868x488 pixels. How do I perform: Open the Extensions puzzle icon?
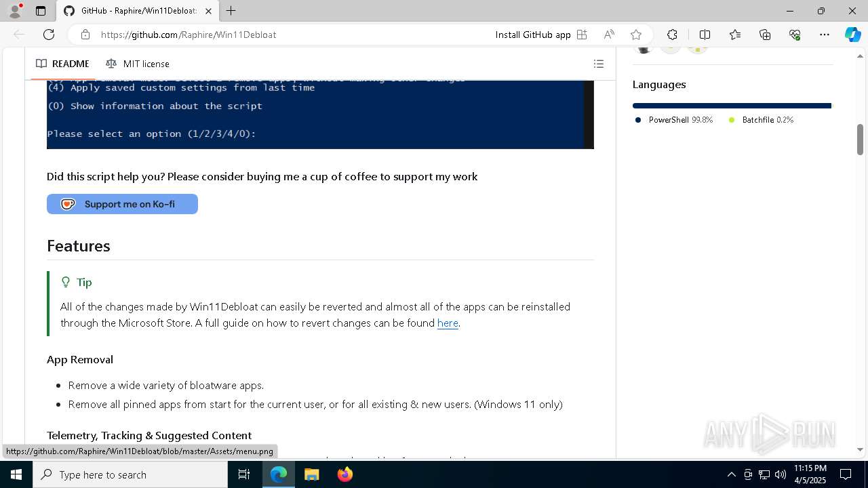672,35
